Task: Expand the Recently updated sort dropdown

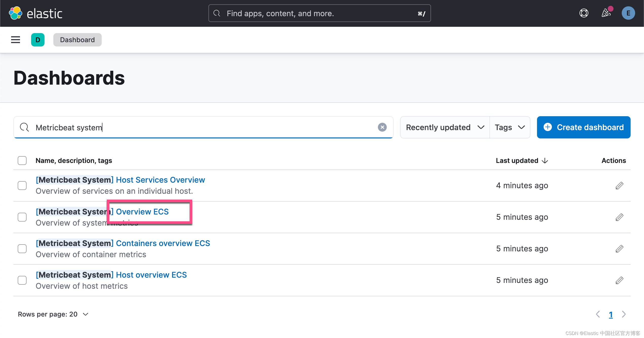Action: click(445, 127)
